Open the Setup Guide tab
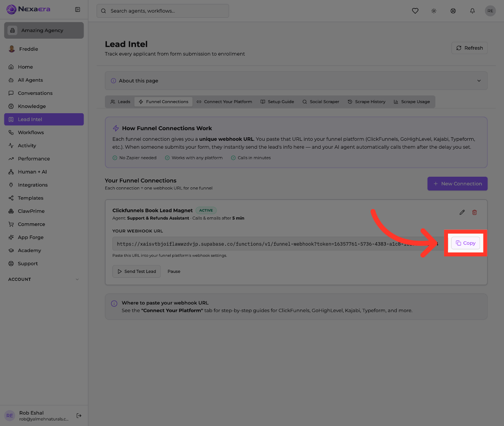The height and width of the screenshot is (426, 504). pyautogui.click(x=277, y=102)
